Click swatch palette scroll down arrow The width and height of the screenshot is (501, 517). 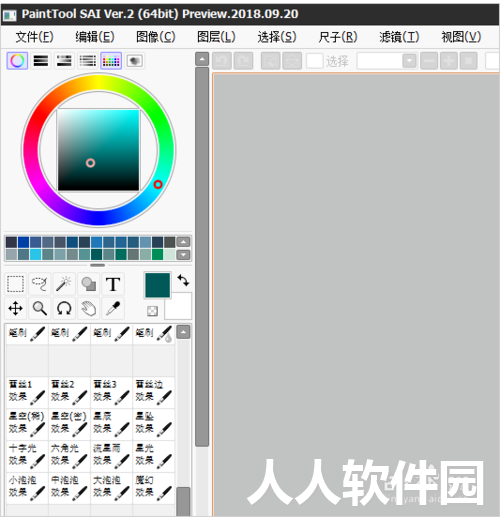pyautogui.click(x=183, y=255)
